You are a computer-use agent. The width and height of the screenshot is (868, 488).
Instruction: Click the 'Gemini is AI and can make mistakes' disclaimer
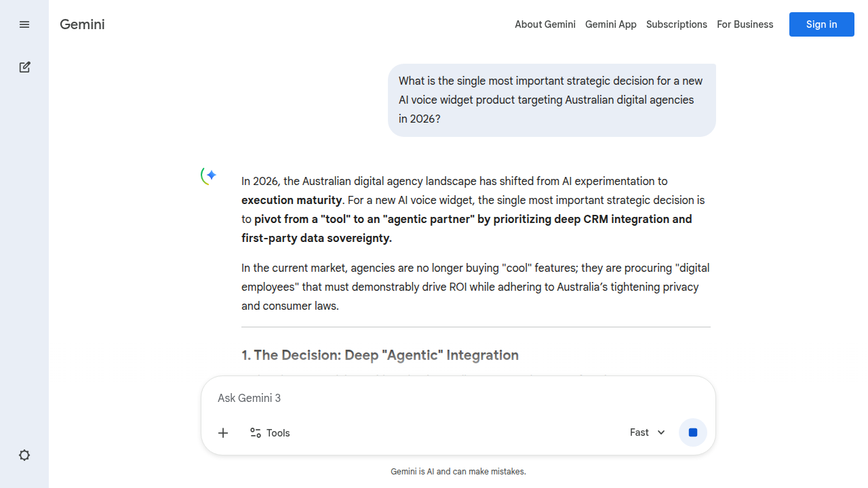[x=458, y=472]
